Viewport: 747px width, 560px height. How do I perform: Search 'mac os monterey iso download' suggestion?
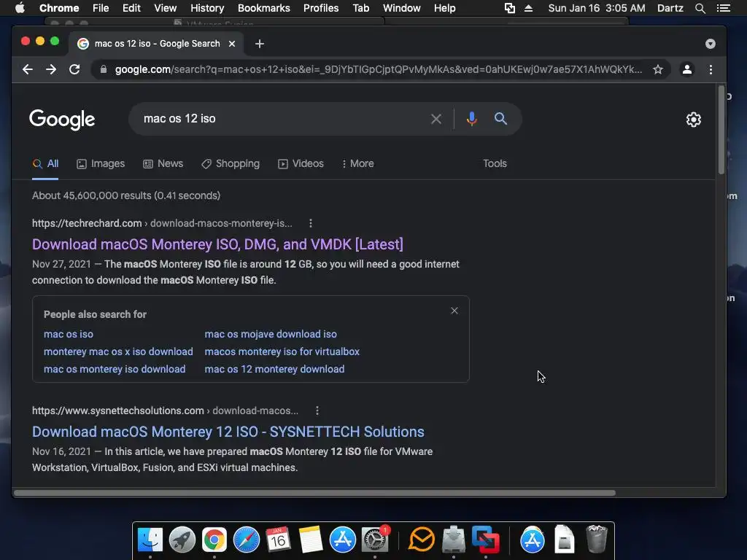click(x=115, y=370)
